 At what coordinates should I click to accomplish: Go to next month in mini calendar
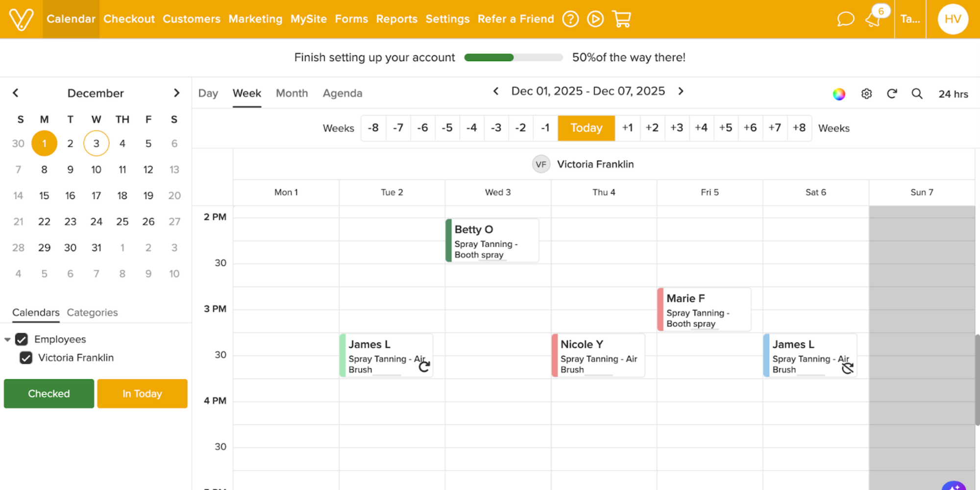click(x=176, y=93)
